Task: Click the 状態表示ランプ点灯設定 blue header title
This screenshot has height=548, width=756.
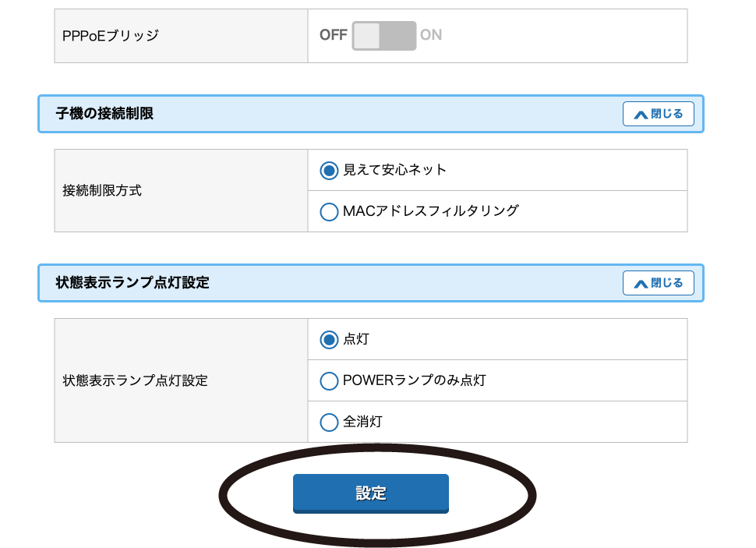Action: (x=132, y=283)
